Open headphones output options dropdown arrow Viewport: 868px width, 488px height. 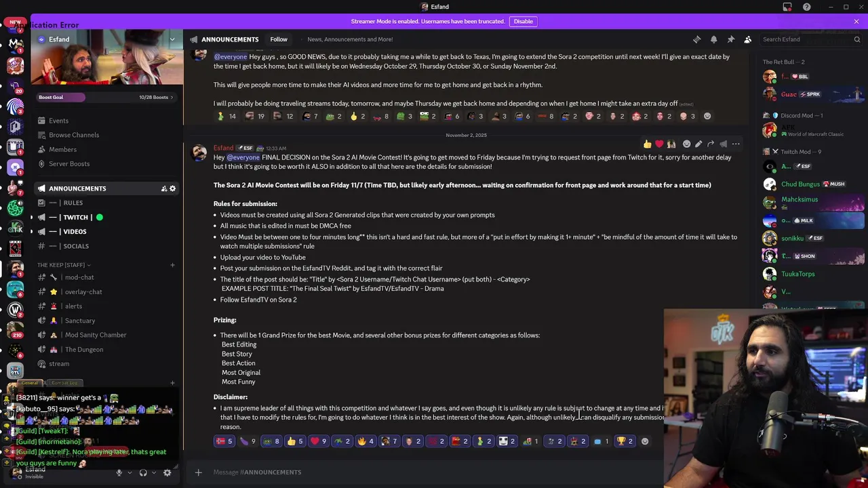click(x=153, y=472)
